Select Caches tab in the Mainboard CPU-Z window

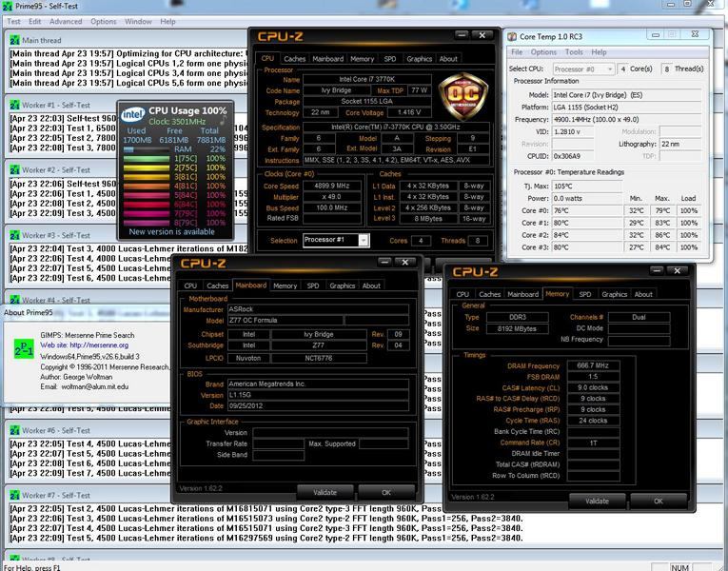(x=217, y=285)
